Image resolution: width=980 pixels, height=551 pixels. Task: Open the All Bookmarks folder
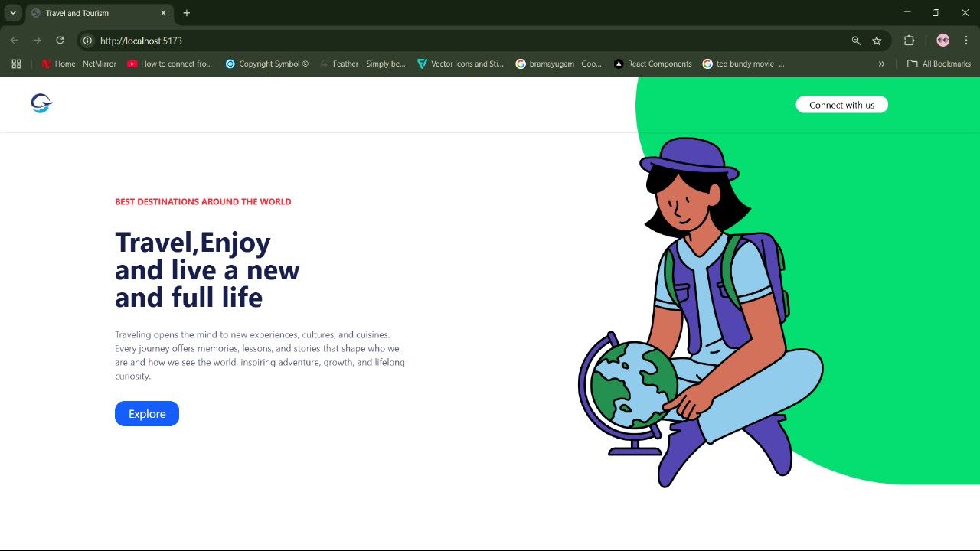point(939,64)
